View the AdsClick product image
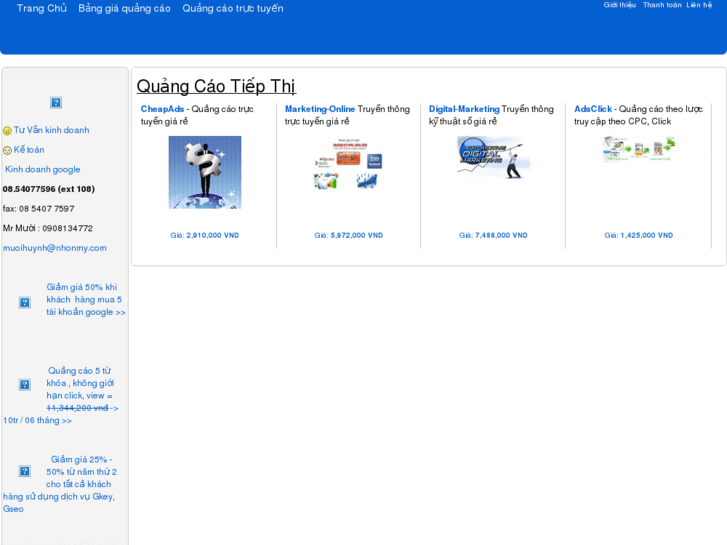Image resolution: width=727 pixels, height=545 pixels. [x=639, y=149]
